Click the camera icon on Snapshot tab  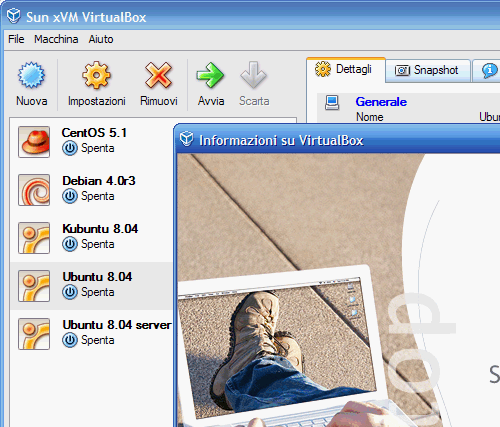402,70
